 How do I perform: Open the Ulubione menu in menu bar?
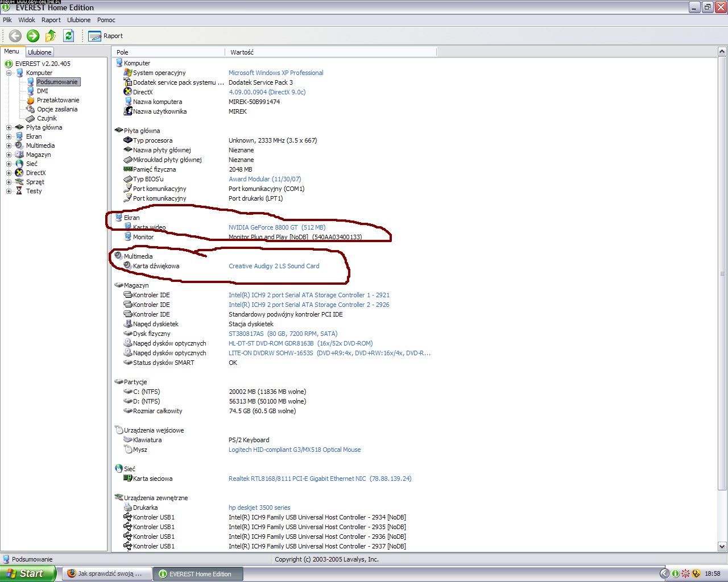pyautogui.click(x=78, y=20)
